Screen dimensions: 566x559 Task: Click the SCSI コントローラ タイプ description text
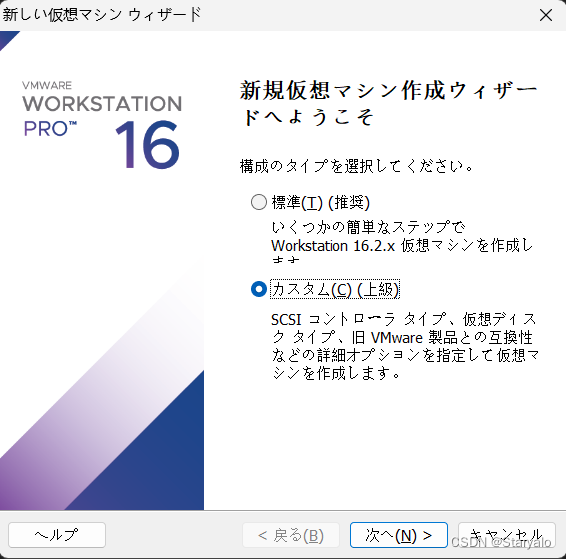point(405,346)
